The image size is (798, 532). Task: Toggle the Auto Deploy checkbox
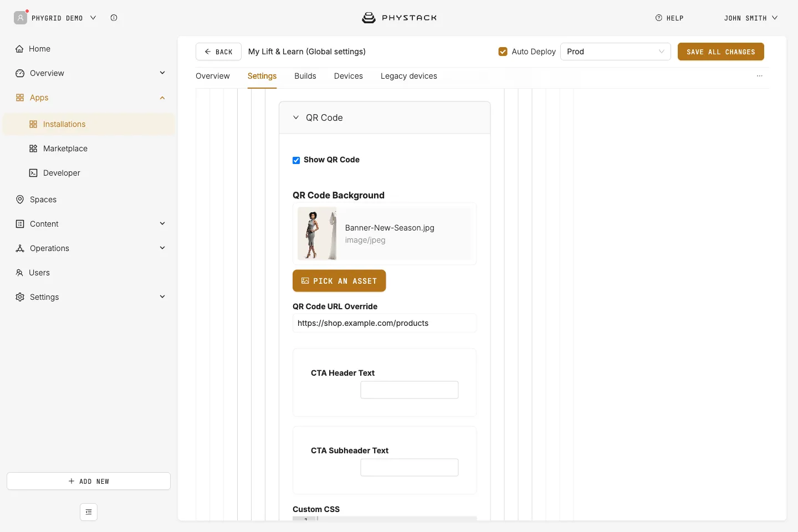503,52
